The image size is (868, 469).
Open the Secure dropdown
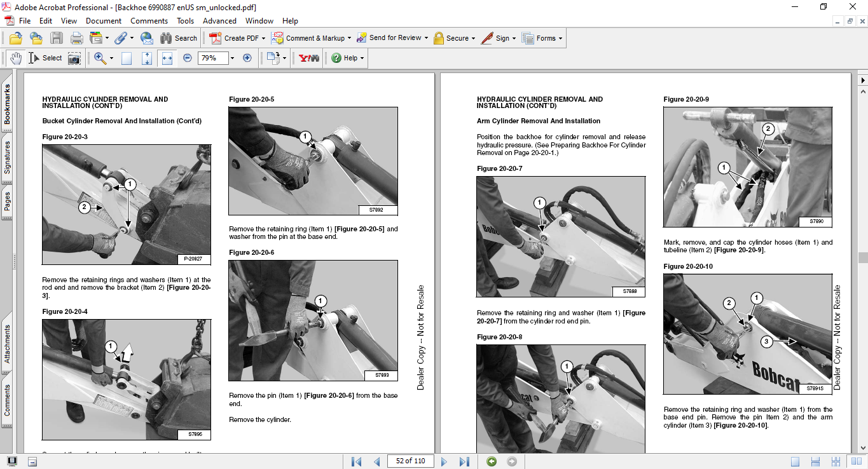click(455, 38)
